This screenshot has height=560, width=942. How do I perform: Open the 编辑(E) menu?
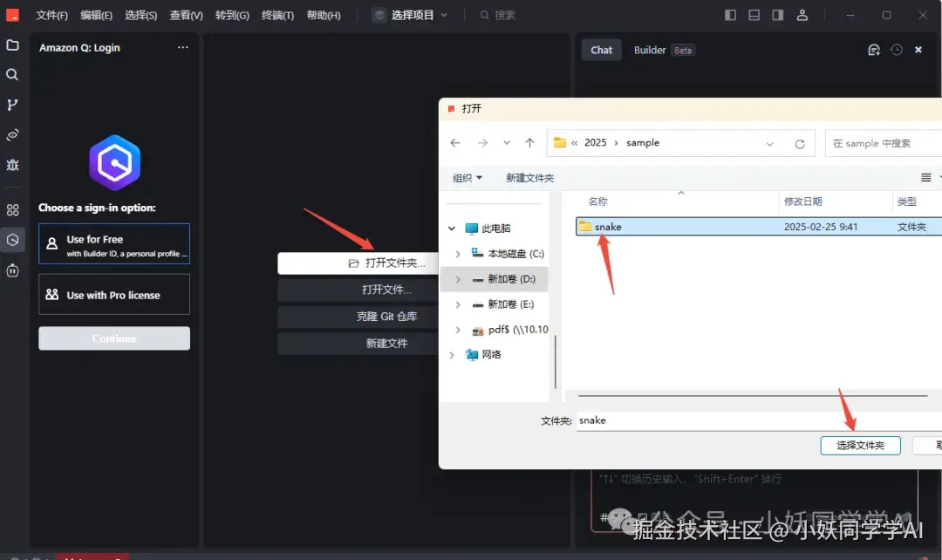coord(96,15)
